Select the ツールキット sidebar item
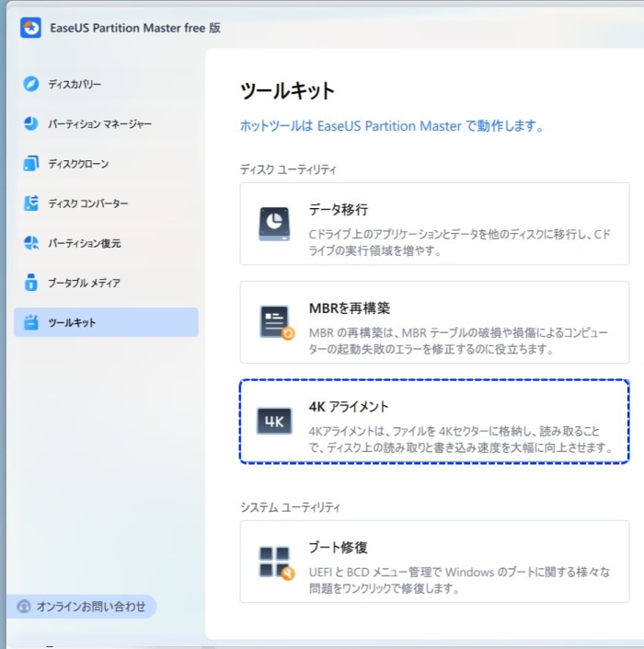This screenshot has width=644, height=649. click(106, 322)
